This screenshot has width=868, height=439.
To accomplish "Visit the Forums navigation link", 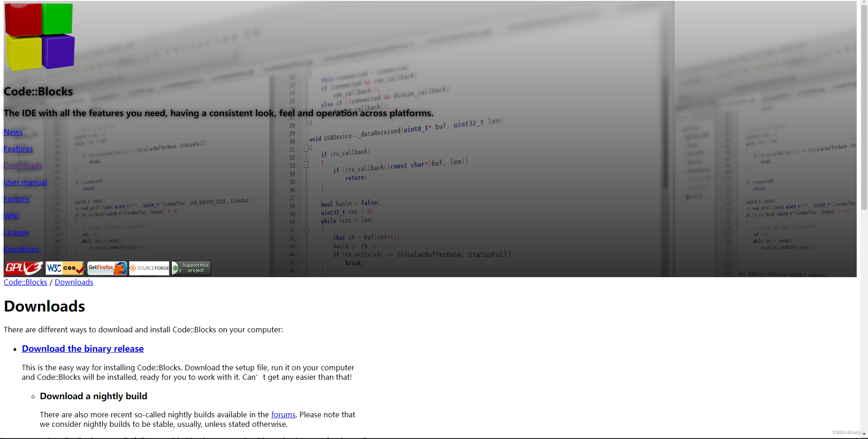I will pos(16,199).
